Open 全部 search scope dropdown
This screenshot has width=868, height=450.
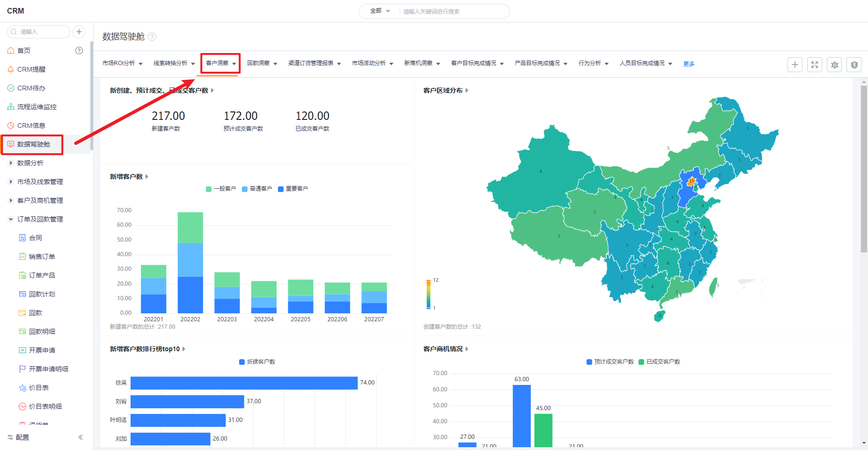[x=380, y=11]
